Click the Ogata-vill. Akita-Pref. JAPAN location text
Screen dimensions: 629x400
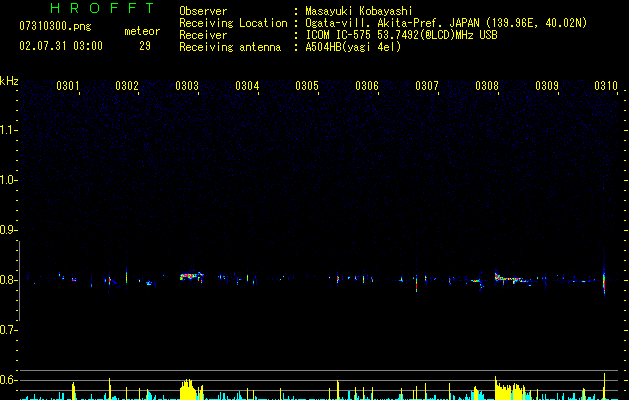pos(446,23)
